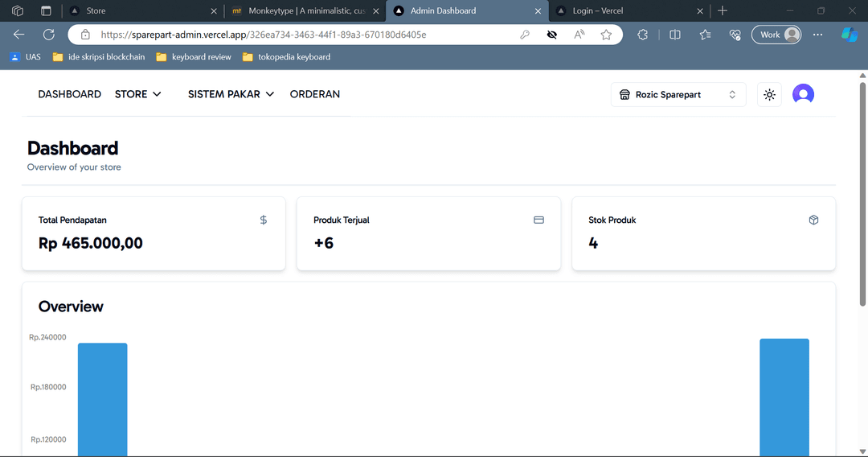Screen dimensions: 868x457
Task: Click the package icon on Stok Produk
Action: (813, 220)
